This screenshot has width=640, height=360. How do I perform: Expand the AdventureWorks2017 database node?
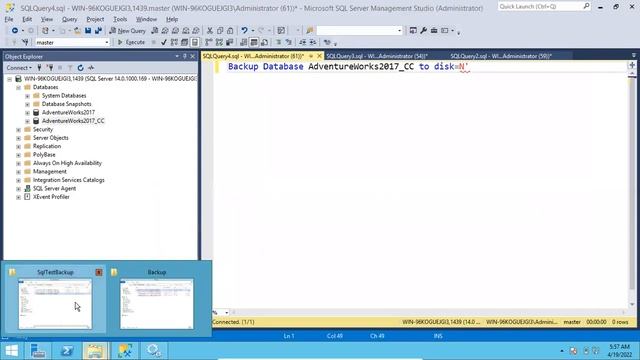click(27, 113)
